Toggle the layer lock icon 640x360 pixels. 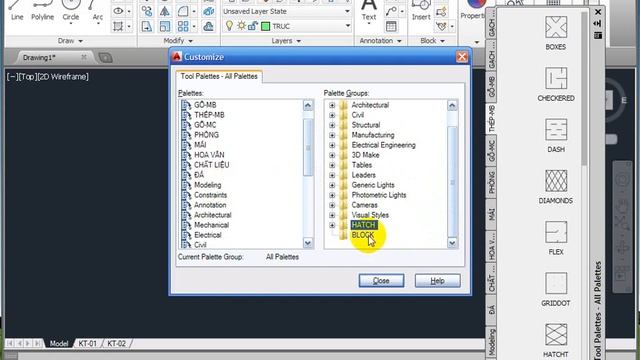253,26
